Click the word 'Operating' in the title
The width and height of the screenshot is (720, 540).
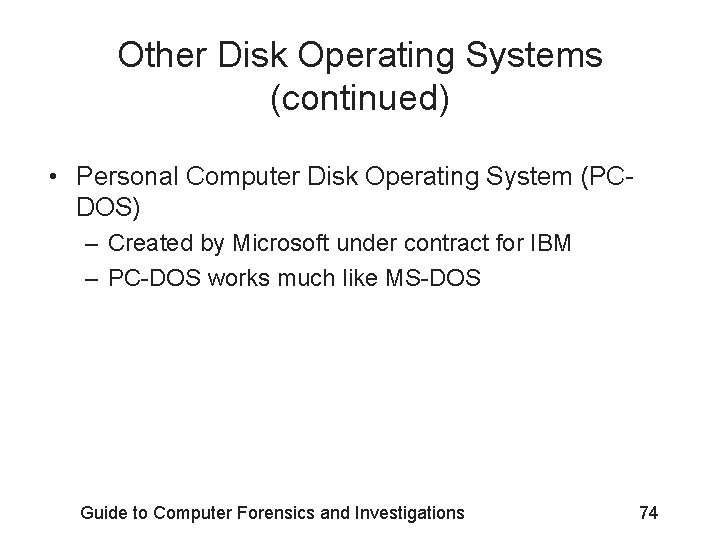(x=376, y=57)
